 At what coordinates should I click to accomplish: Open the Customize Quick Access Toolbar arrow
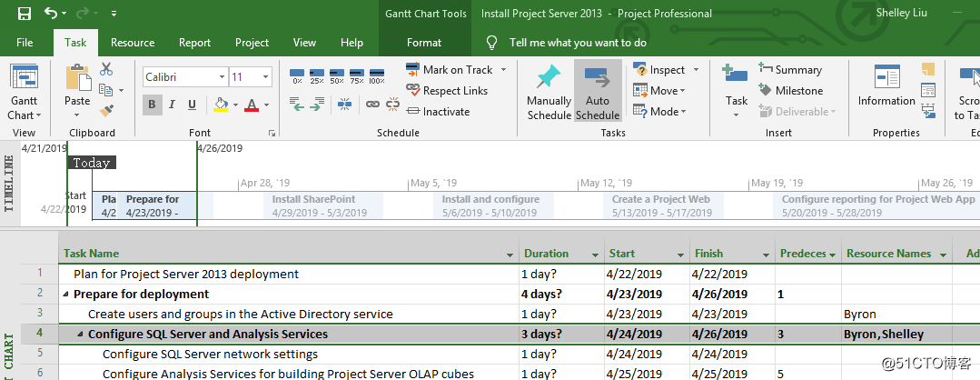[x=114, y=13]
